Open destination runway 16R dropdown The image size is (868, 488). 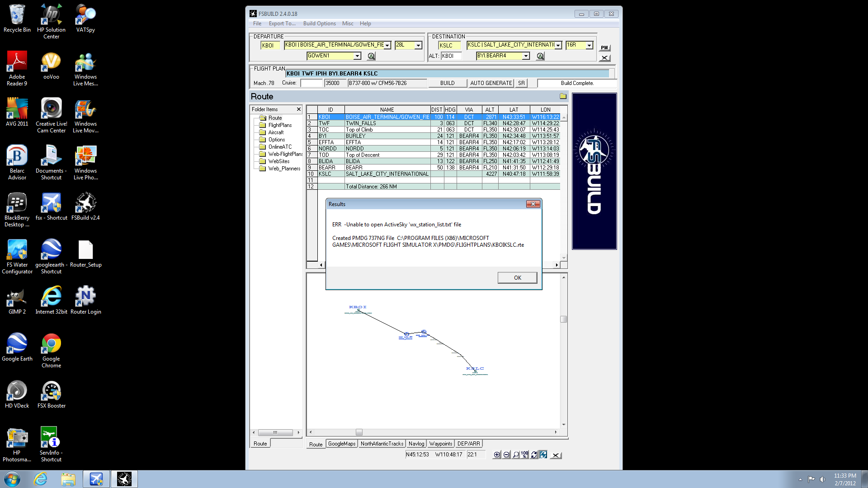coord(589,45)
